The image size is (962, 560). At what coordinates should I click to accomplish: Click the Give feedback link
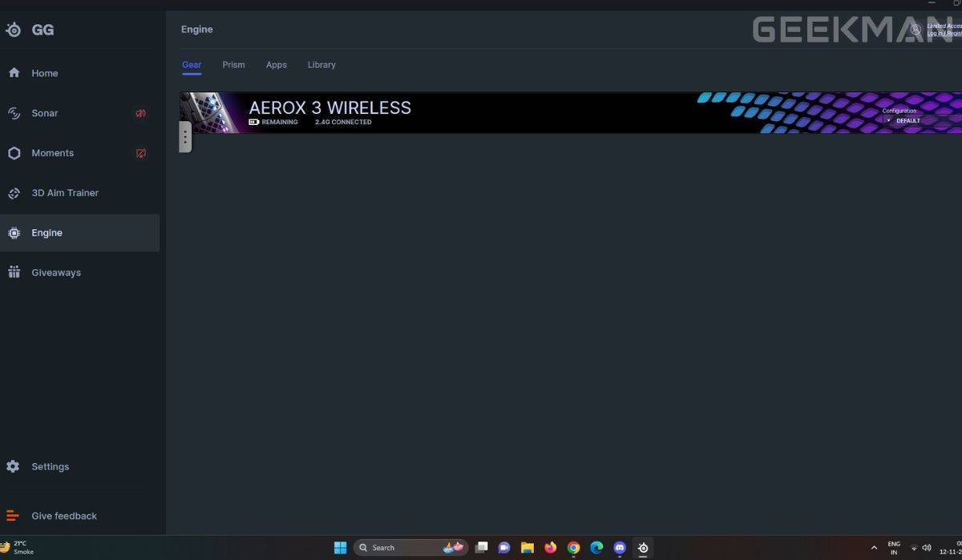tap(64, 516)
